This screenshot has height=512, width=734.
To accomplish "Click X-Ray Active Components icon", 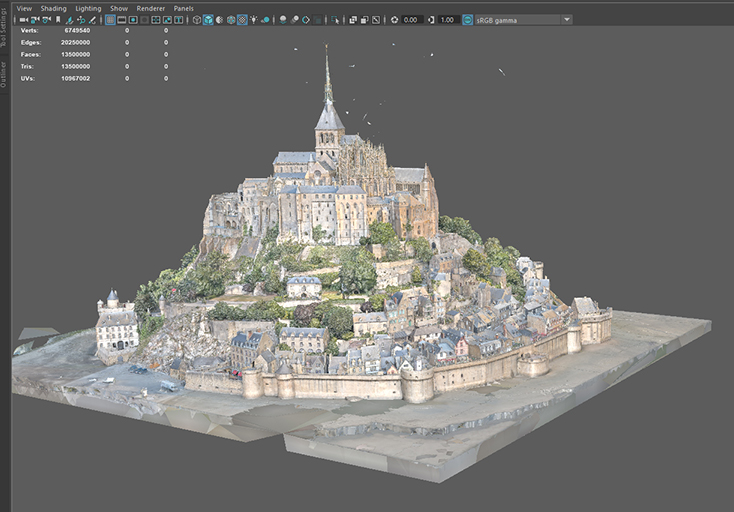I will coord(364,20).
